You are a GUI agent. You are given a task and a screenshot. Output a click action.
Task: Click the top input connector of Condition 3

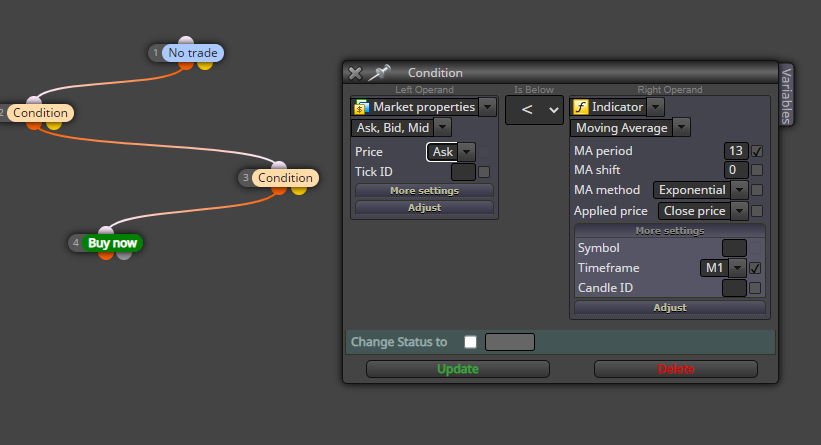(279, 165)
